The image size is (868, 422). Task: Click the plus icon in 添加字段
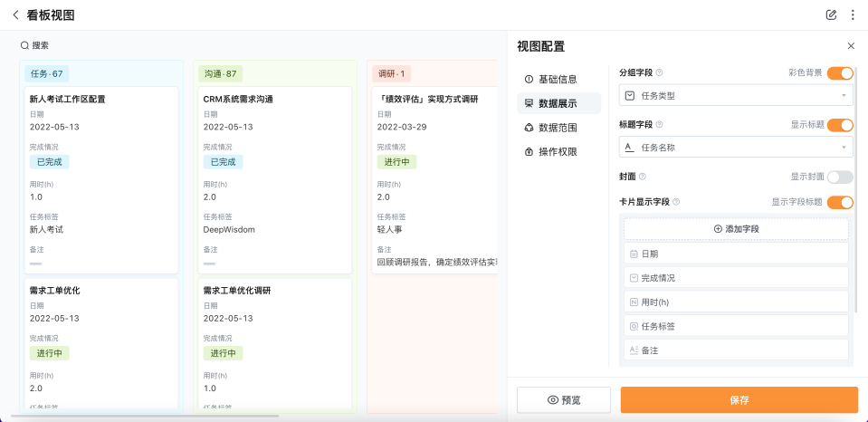pyautogui.click(x=718, y=229)
